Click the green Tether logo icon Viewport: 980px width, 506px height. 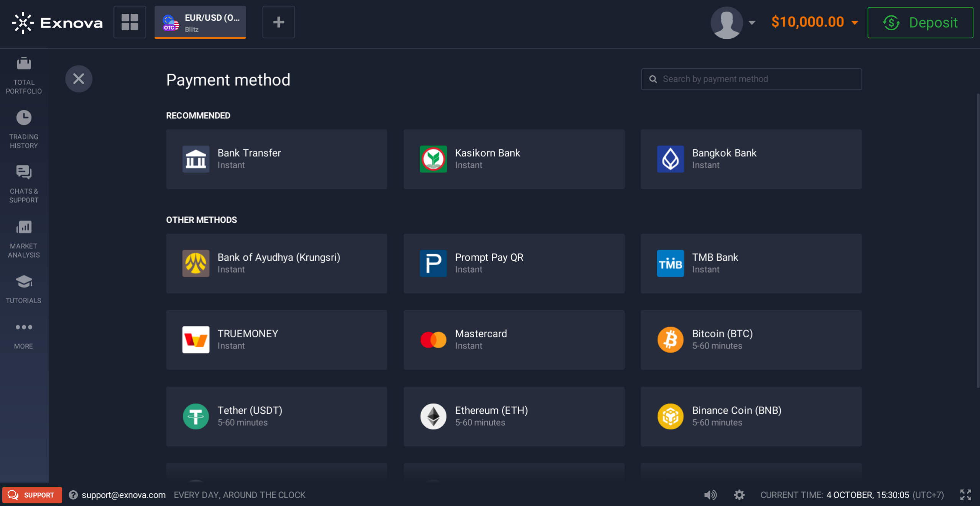click(196, 416)
